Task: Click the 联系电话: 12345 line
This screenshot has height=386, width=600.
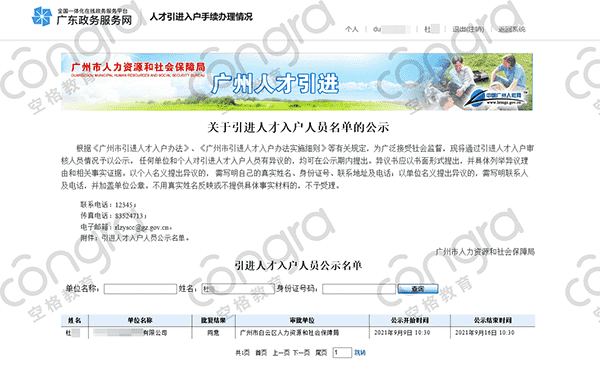Action: click(108, 205)
